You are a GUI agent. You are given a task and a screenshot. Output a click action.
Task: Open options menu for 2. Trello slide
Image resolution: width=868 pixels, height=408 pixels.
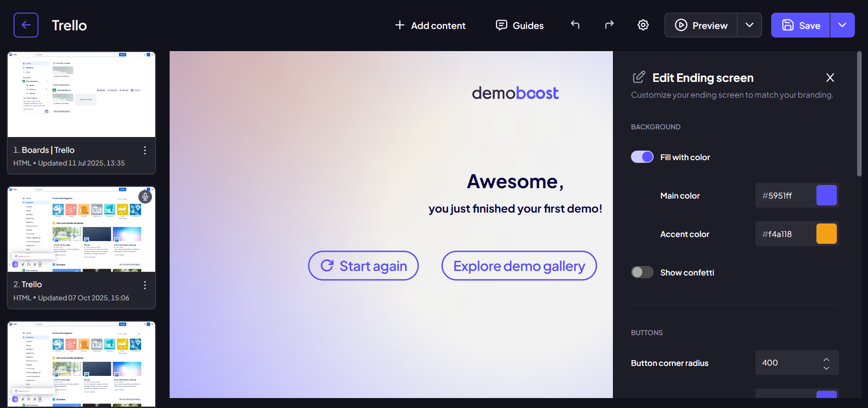(145, 285)
